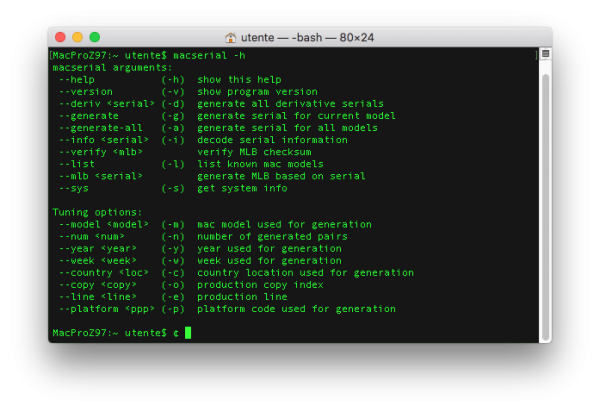Click 'verify MLB checksum' description
Image resolution: width=600 pixels, height=412 pixels.
(x=254, y=152)
